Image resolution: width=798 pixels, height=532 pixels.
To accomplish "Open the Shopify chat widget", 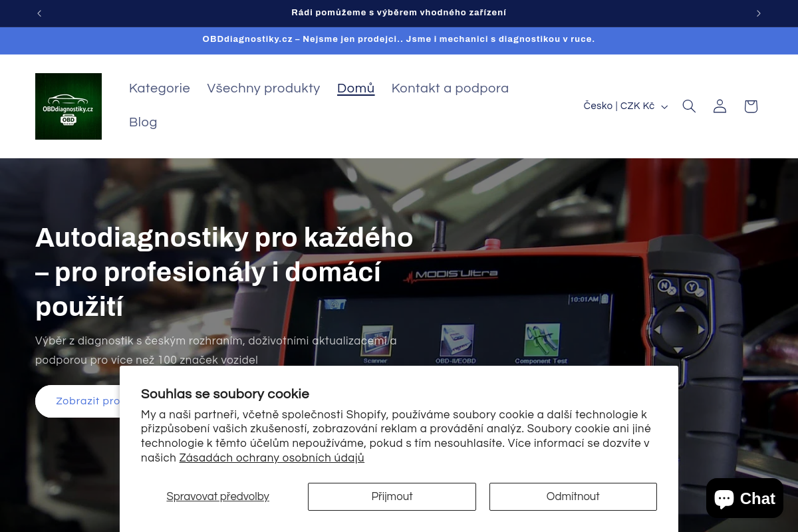I will coord(744,498).
